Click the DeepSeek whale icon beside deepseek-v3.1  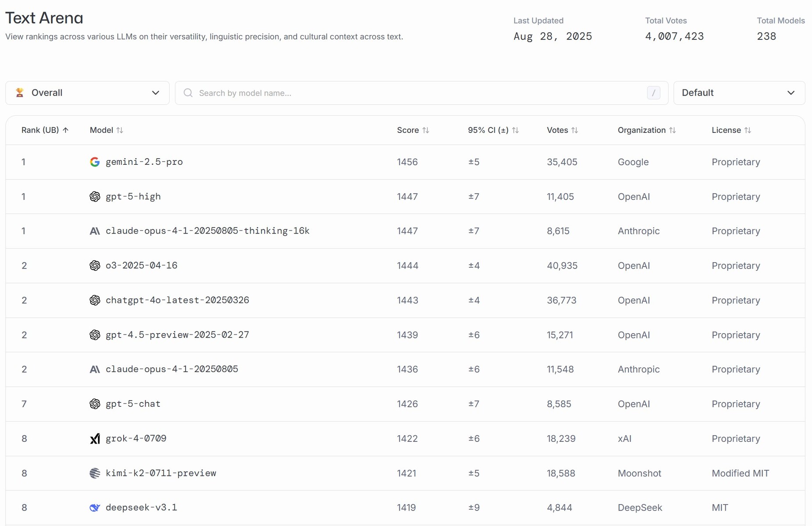tap(95, 508)
